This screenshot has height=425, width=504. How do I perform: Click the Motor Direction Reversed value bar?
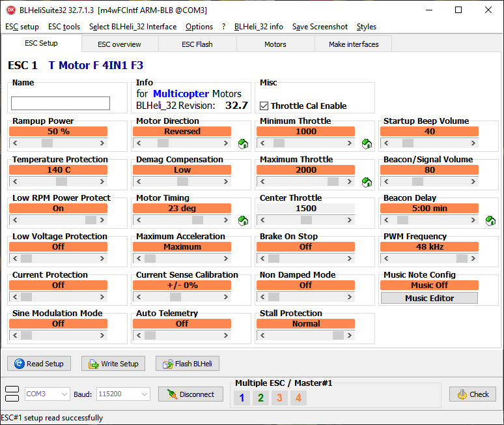tap(182, 131)
